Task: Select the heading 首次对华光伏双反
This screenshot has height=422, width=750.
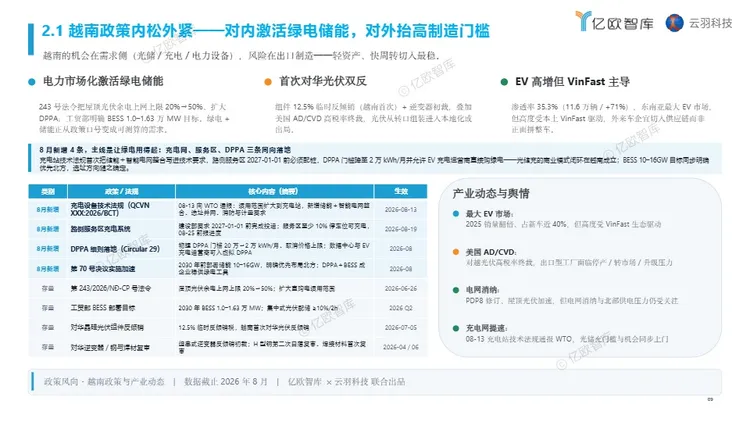Action: coord(323,81)
